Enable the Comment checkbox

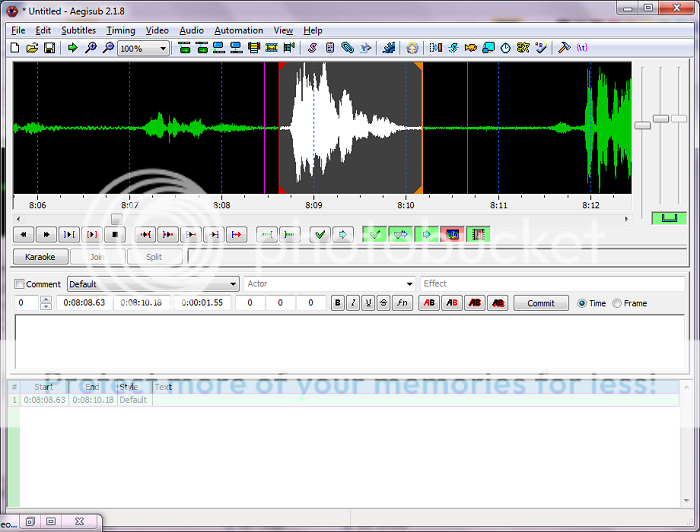click(19, 284)
